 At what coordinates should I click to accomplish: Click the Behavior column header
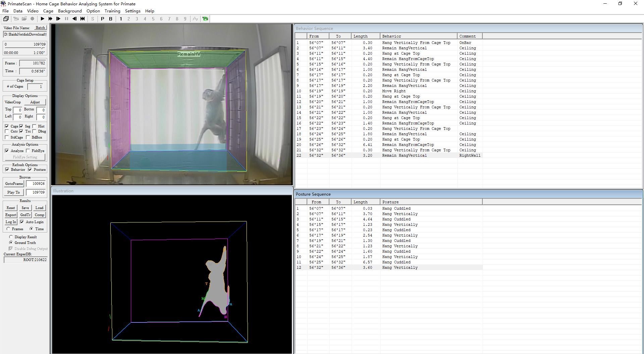pos(419,36)
